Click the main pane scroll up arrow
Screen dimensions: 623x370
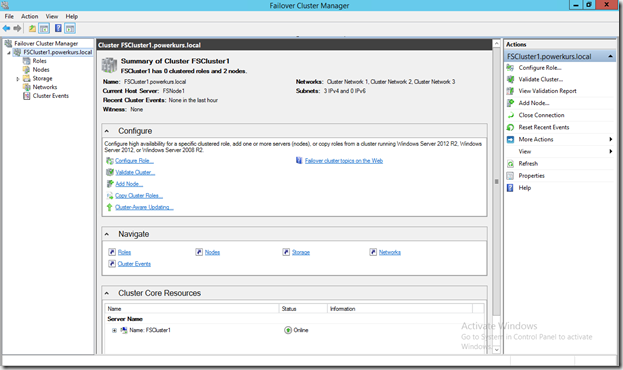pos(497,44)
